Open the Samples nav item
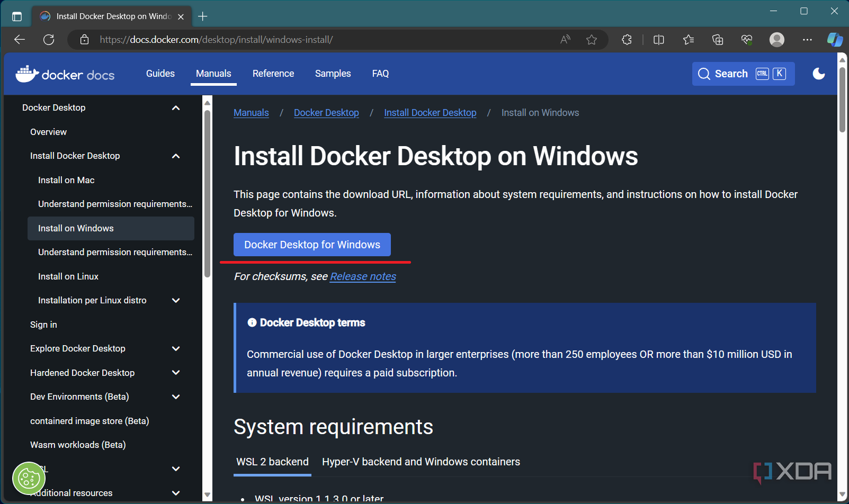The image size is (849, 504). (333, 74)
